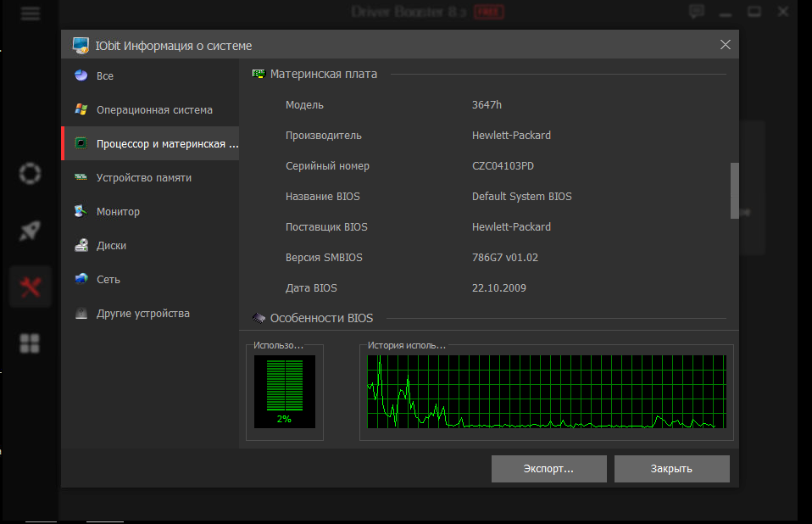Click the Экспорт button
The height and width of the screenshot is (524, 812).
(x=548, y=468)
